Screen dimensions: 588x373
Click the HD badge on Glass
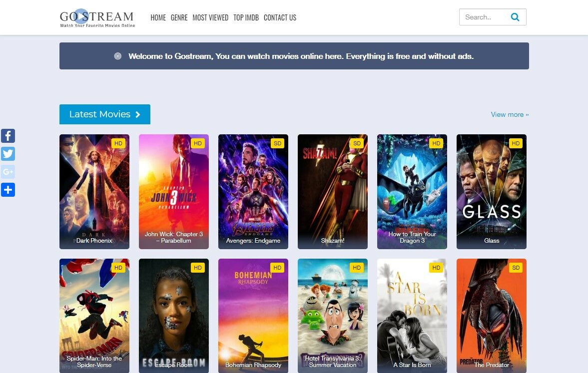coord(516,143)
